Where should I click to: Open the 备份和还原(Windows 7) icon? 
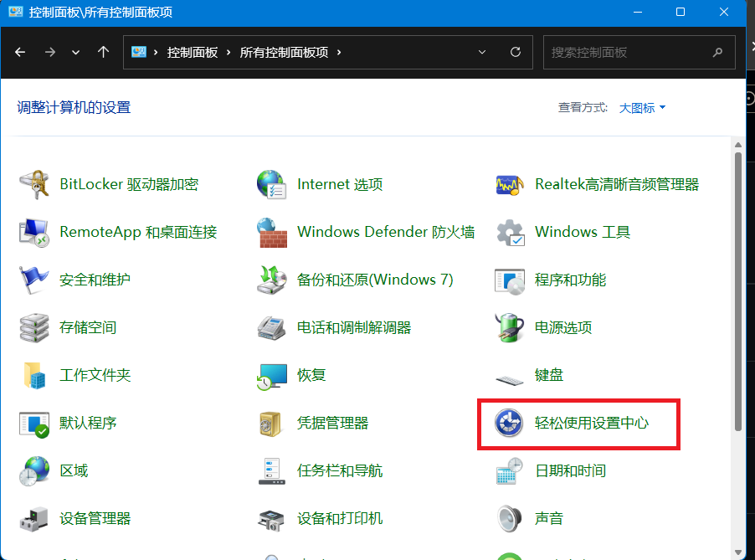pyautogui.click(x=271, y=280)
